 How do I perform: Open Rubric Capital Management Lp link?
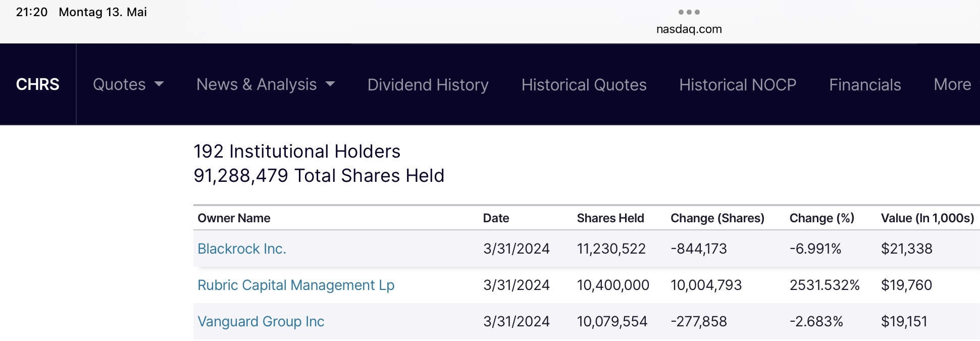click(296, 285)
